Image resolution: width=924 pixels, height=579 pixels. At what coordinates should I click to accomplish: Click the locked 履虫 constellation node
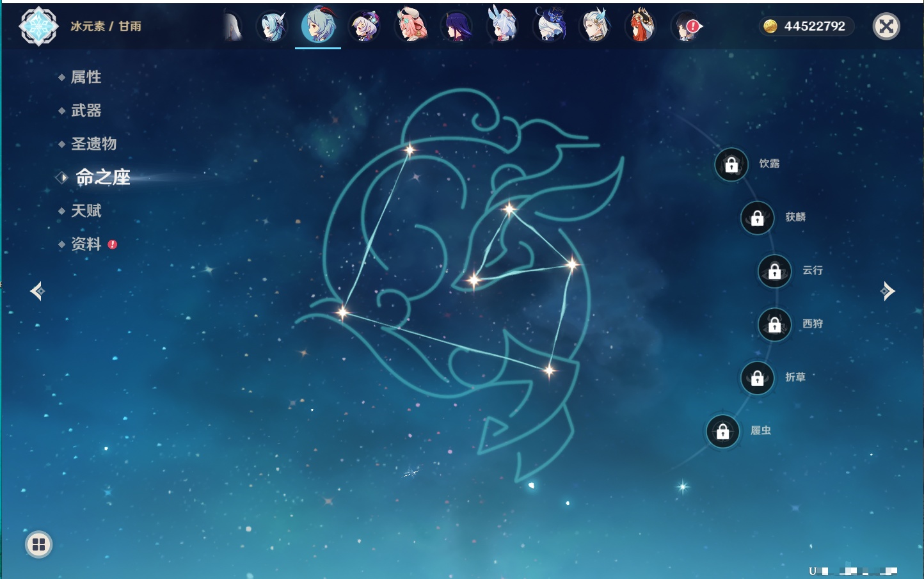722,432
